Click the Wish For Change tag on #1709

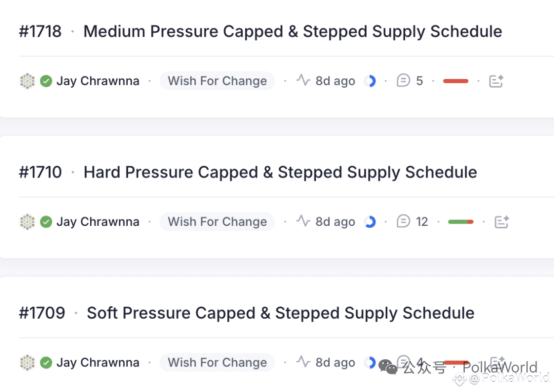[x=217, y=362]
